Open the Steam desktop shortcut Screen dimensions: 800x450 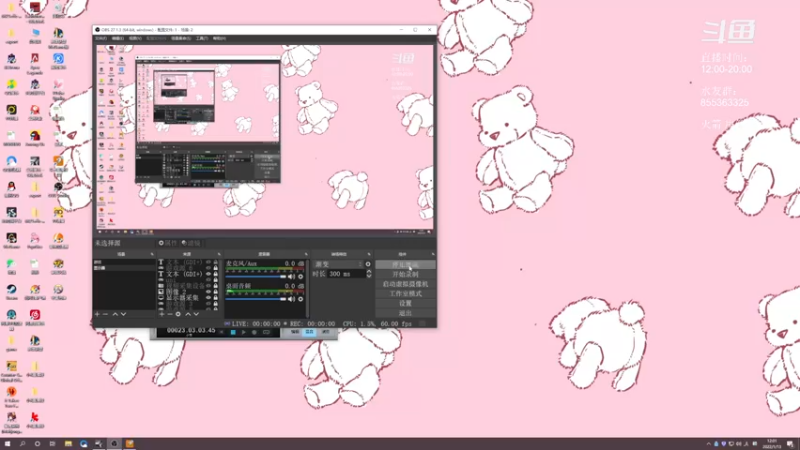pyautogui.click(x=11, y=292)
